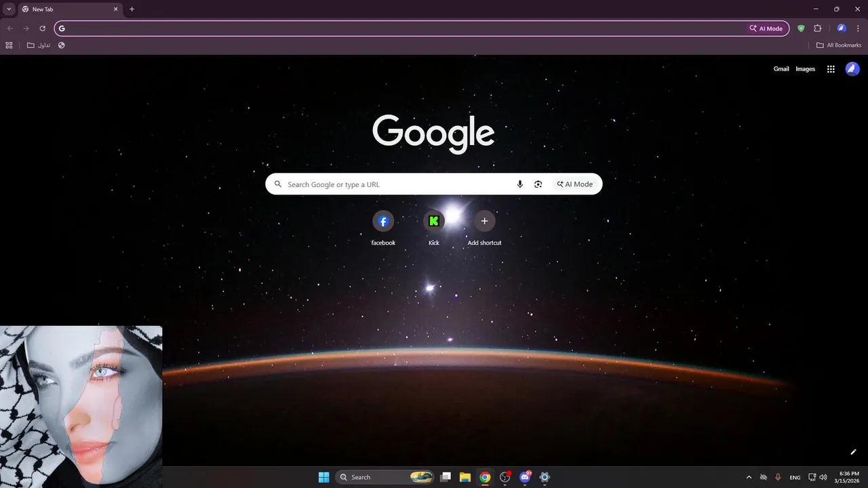Open a new tab with plus button
This screenshot has height=488, width=868.
[x=132, y=9]
